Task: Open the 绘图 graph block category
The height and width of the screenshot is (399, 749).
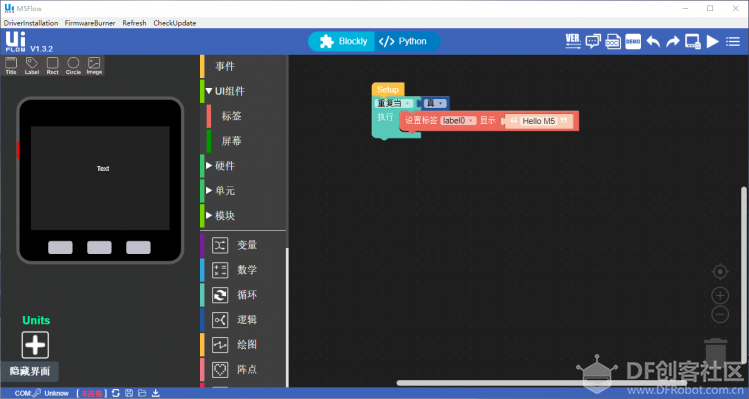Action: [x=243, y=345]
